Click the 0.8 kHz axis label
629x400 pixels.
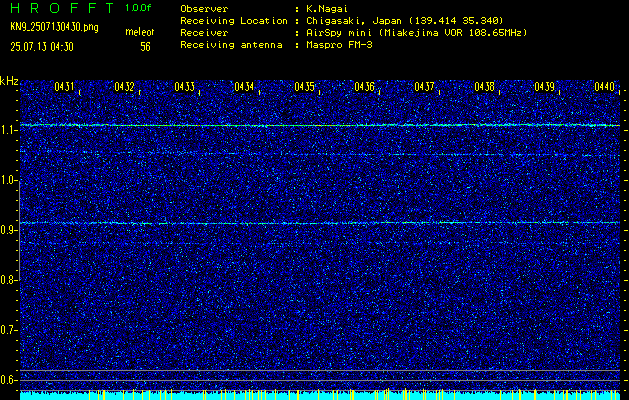click(7, 280)
